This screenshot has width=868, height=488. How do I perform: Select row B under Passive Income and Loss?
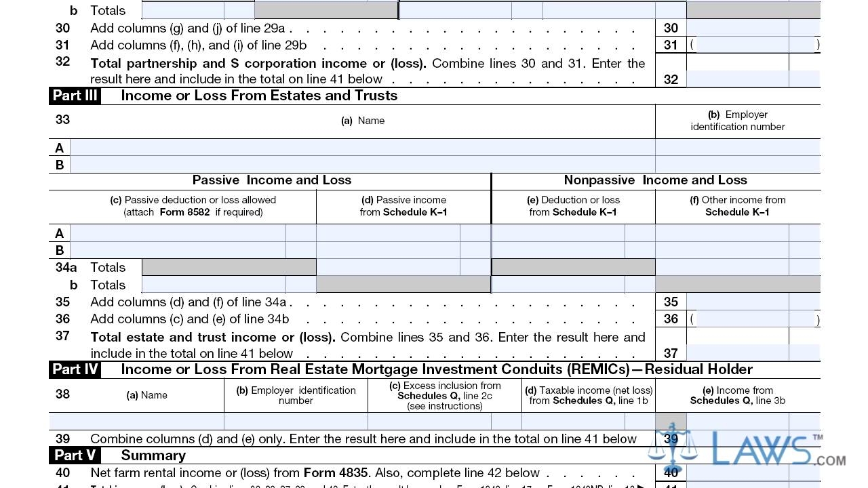(59, 250)
